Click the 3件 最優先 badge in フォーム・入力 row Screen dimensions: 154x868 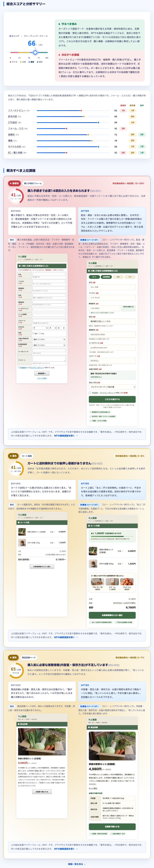pyautogui.click(x=123, y=128)
